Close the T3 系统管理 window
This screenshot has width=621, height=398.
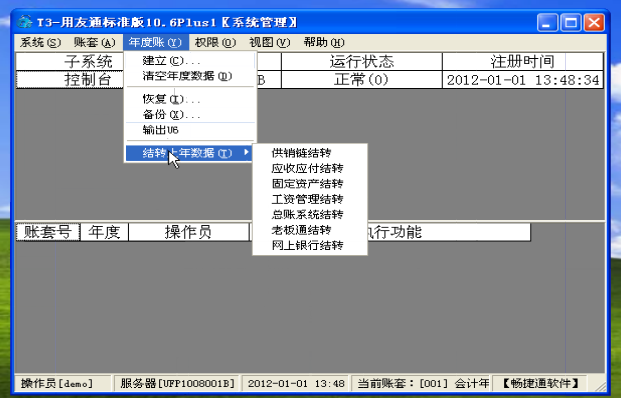594,22
